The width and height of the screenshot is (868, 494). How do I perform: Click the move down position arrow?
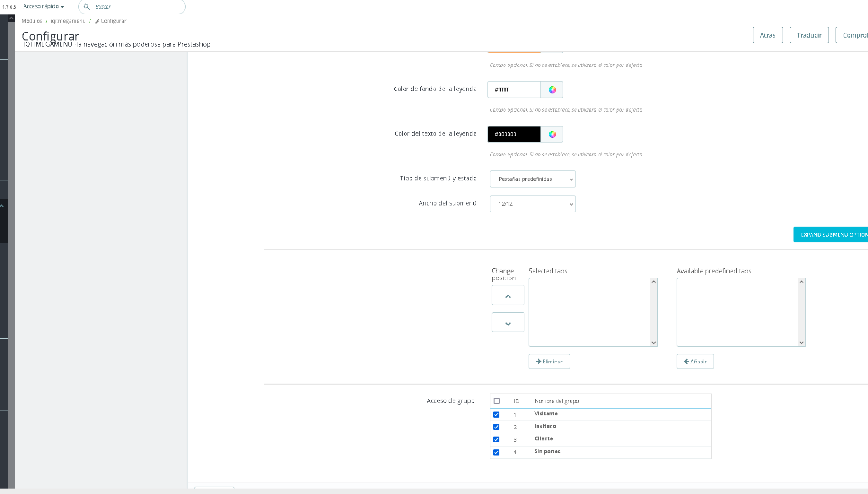coord(508,323)
